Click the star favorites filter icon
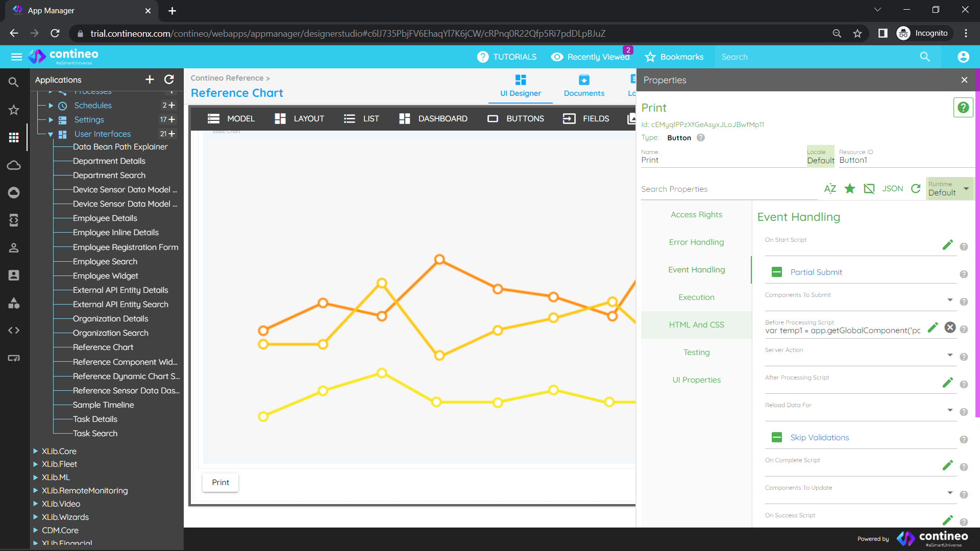The image size is (980, 551). [x=850, y=189]
